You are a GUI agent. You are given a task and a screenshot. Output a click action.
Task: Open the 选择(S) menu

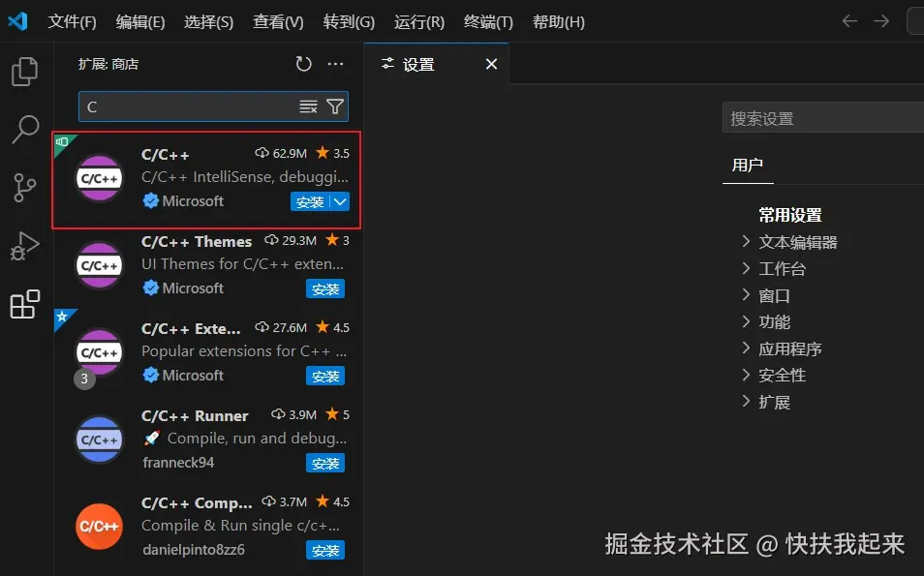(x=208, y=22)
